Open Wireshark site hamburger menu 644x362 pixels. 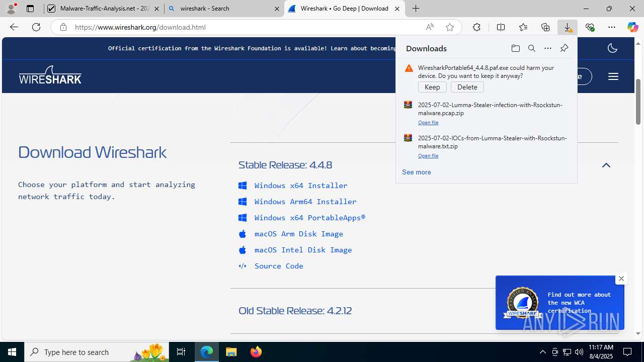pos(613,76)
